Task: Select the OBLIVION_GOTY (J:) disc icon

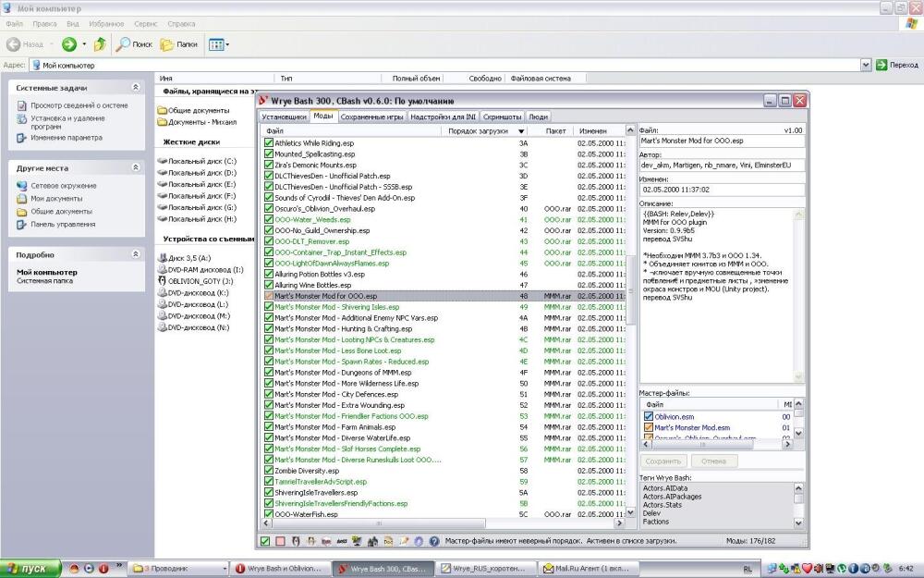Action: click(x=163, y=281)
